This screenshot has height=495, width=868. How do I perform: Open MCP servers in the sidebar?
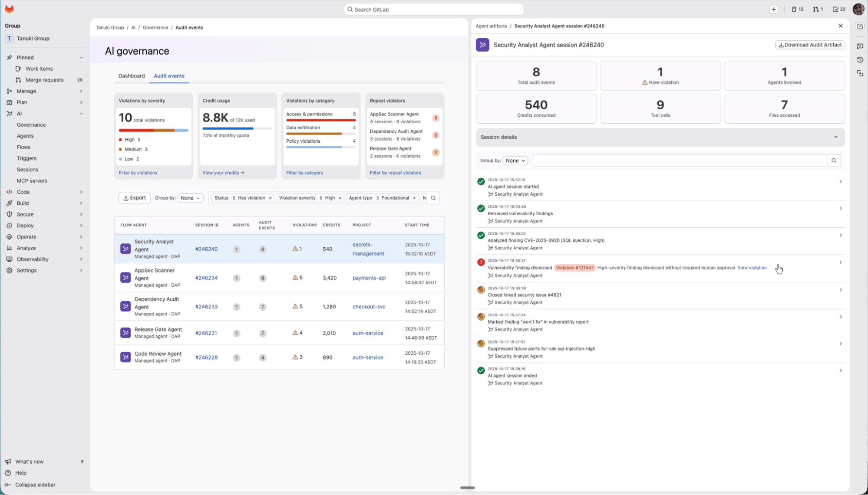tap(32, 181)
